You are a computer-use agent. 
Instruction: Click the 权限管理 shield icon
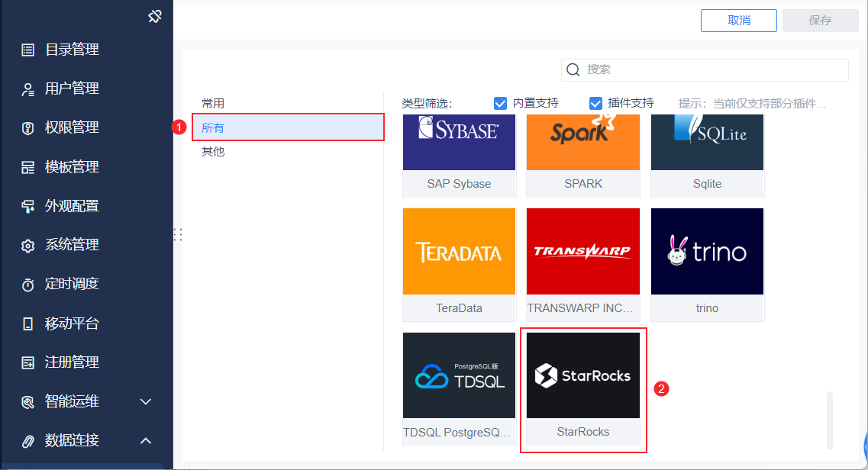pyautogui.click(x=27, y=128)
